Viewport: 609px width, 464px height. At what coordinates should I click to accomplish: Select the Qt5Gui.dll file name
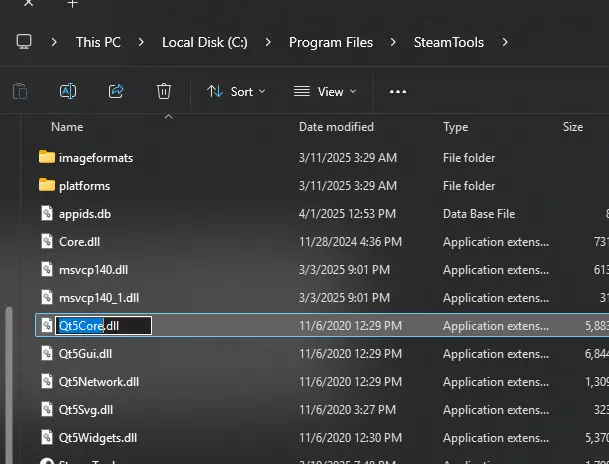click(85, 354)
